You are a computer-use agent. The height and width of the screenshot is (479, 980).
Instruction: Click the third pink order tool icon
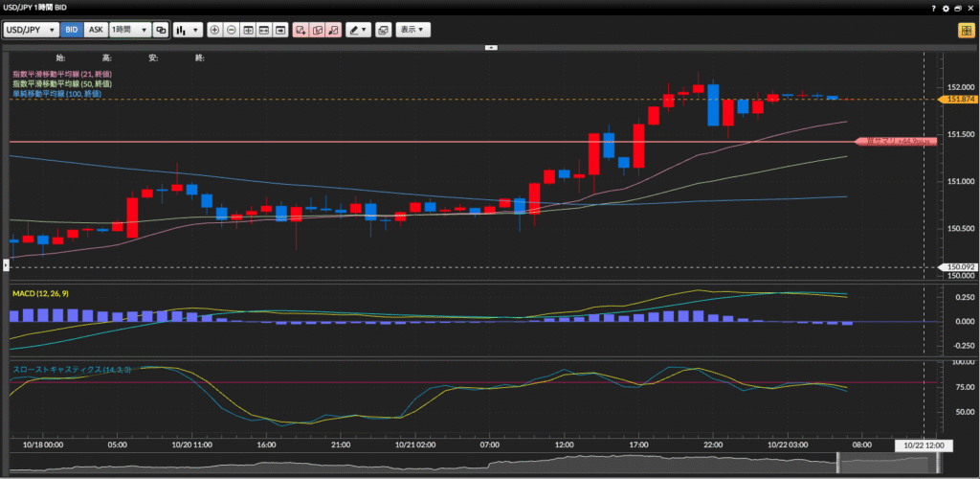(333, 30)
